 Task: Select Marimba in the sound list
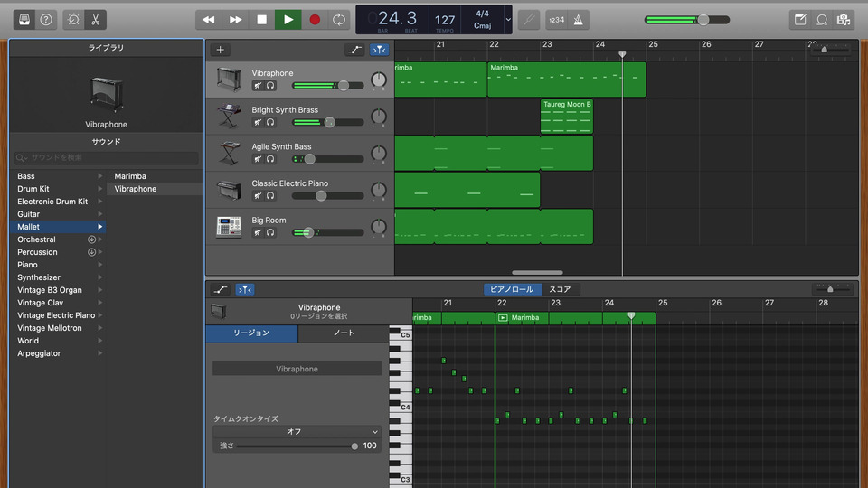pos(130,176)
